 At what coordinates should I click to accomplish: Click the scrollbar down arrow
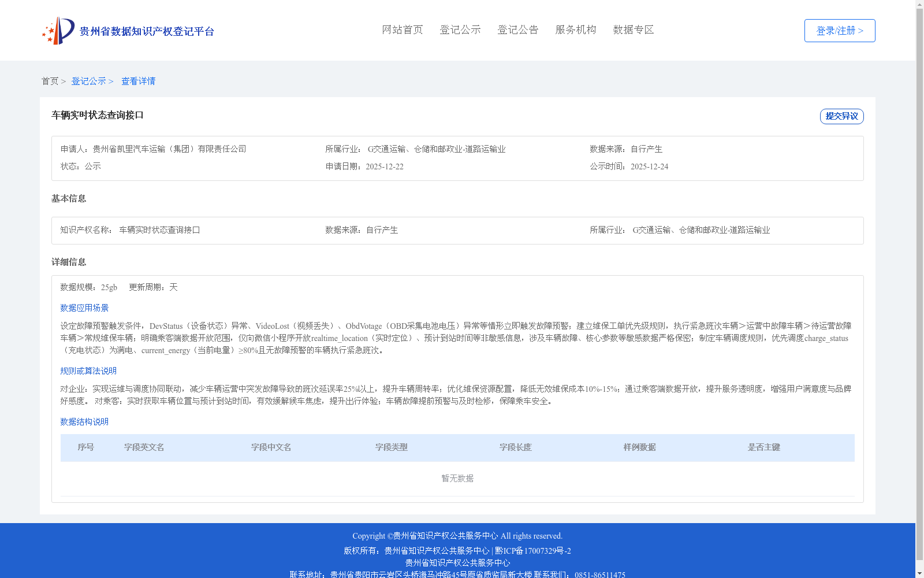tap(919, 574)
